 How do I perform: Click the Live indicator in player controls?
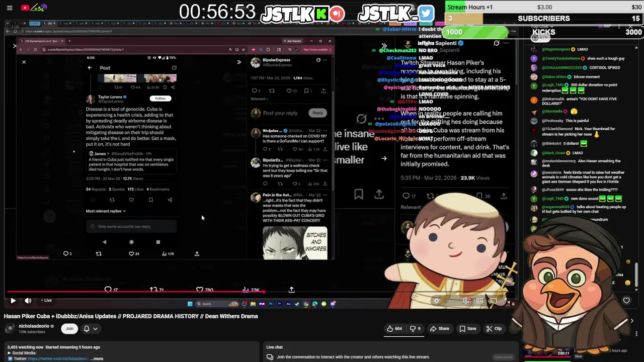(46, 300)
